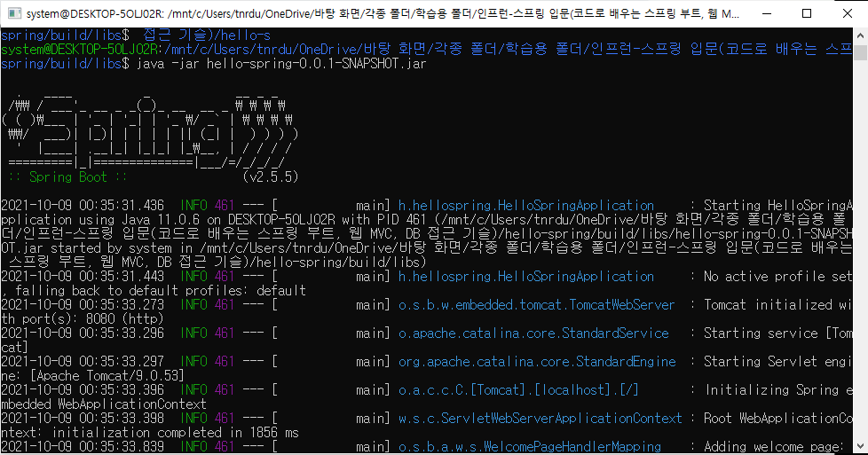The height and width of the screenshot is (455, 868).
Task: Click 'falling back to default profiles: default' text
Action: point(161,291)
